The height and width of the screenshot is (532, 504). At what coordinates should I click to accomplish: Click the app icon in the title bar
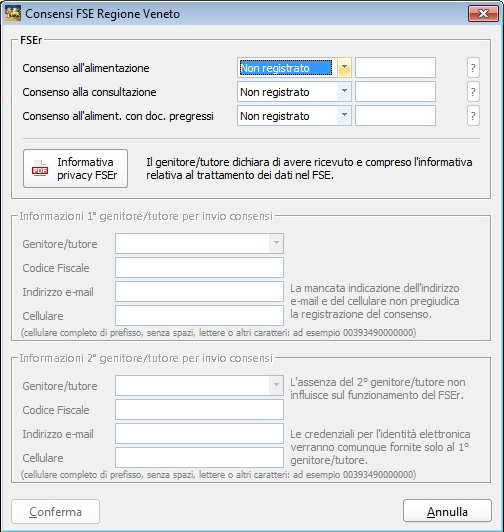tap(13, 14)
